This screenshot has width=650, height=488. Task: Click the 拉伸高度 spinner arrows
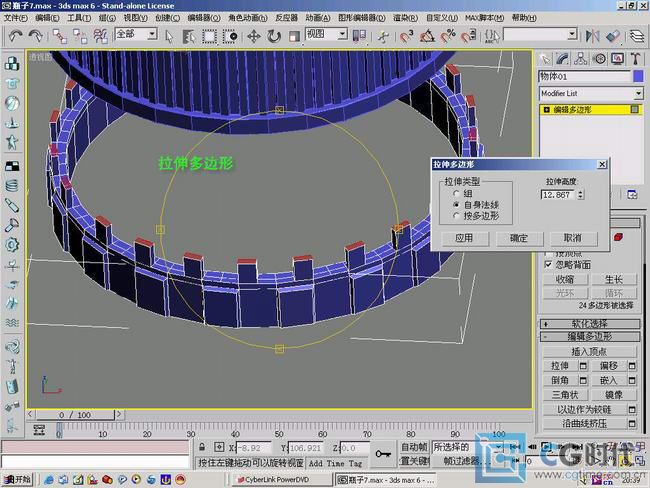581,194
